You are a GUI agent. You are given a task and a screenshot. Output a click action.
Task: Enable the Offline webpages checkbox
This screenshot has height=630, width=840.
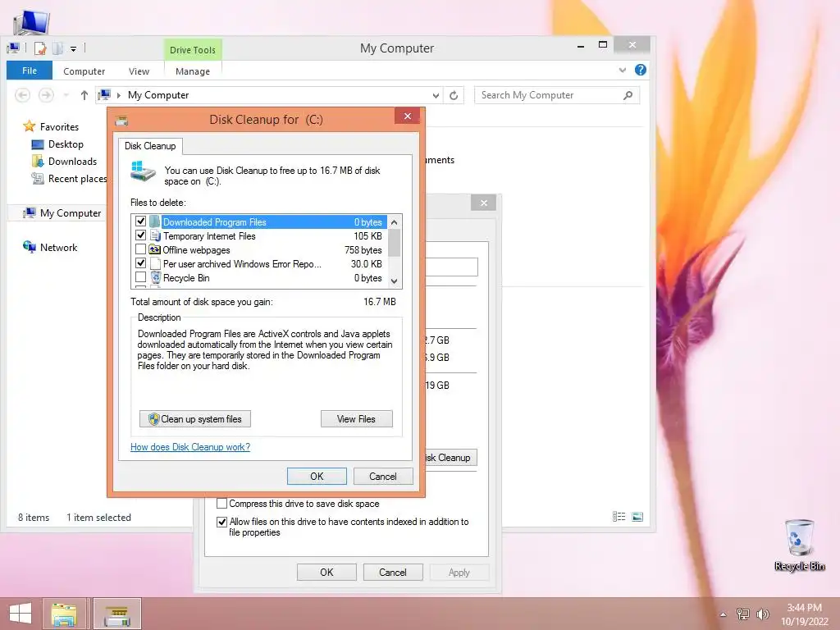[140, 249]
